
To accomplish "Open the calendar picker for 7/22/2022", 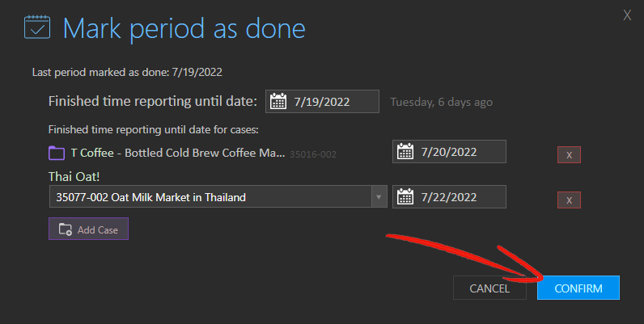I will coord(405,196).
